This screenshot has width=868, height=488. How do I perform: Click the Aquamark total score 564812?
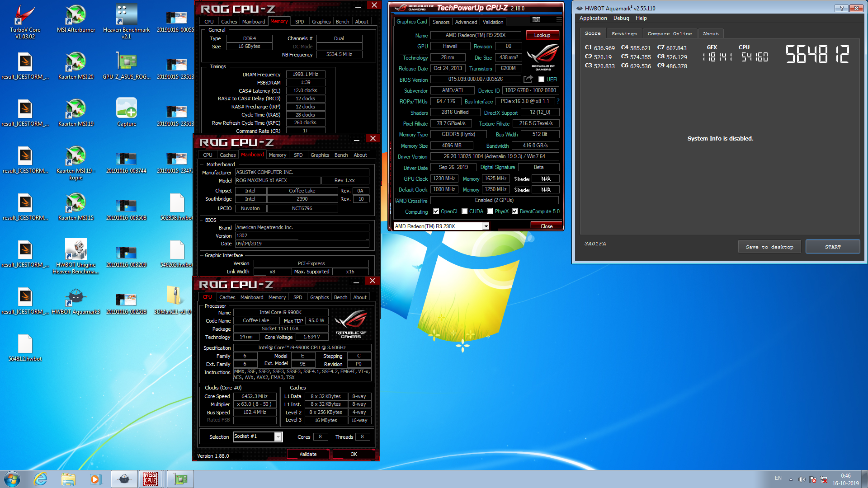coord(817,54)
